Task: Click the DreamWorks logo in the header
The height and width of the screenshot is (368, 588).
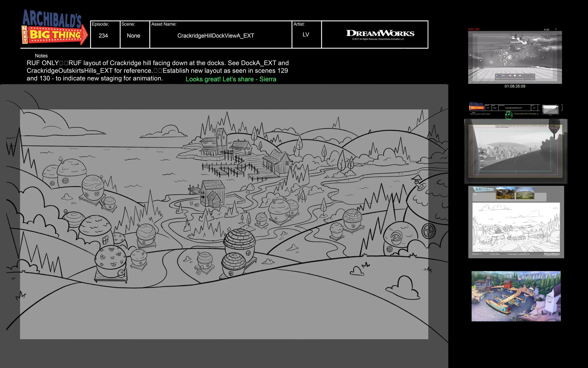Action: tap(380, 33)
